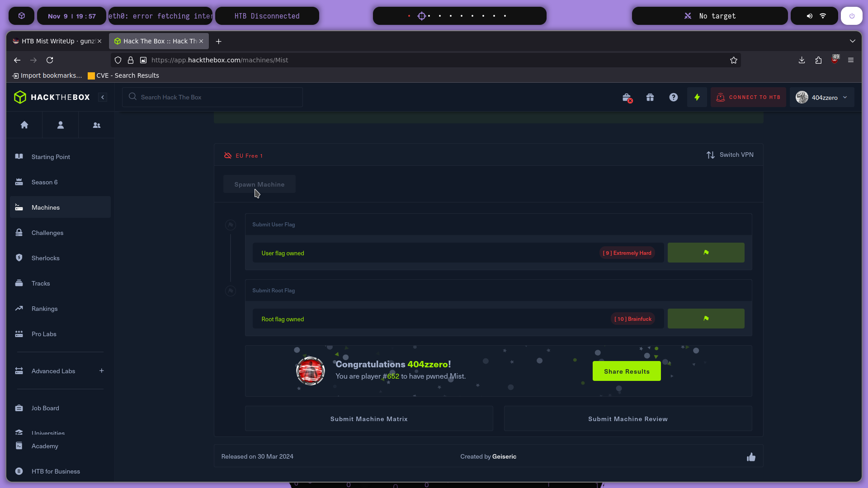
Task: Open extension icon with 49 badge
Action: 835,60
